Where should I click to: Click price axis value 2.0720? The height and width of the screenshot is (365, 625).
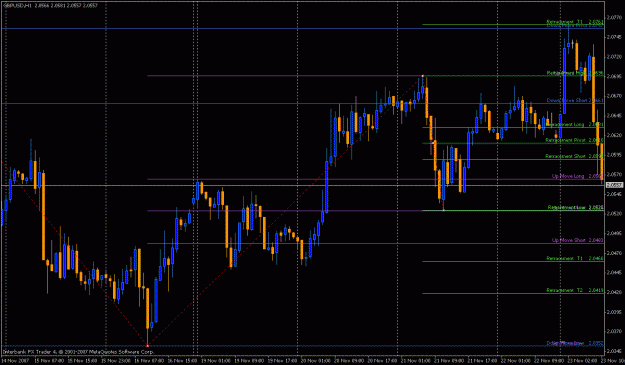pyautogui.click(x=614, y=57)
